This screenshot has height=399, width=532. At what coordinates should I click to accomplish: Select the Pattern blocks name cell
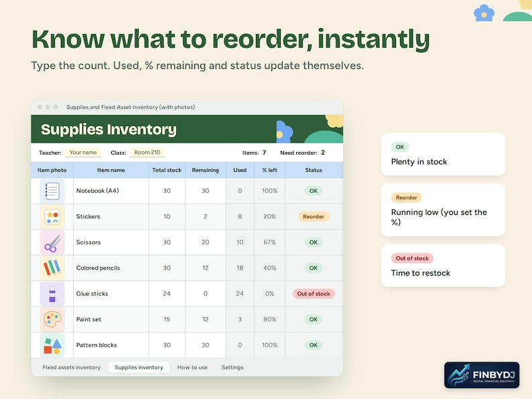pos(111,345)
